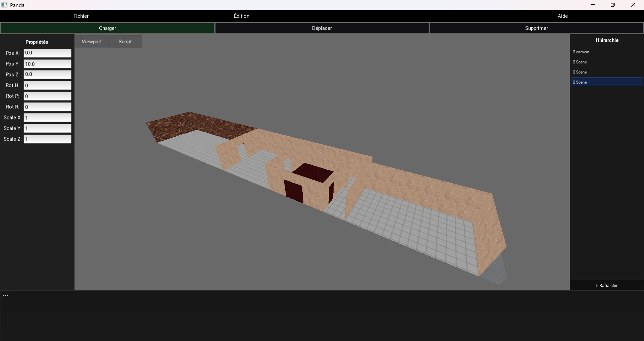Focus the Pos X input field
Image resolution: width=644 pixels, height=341 pixels.
(x=47, y=53)
